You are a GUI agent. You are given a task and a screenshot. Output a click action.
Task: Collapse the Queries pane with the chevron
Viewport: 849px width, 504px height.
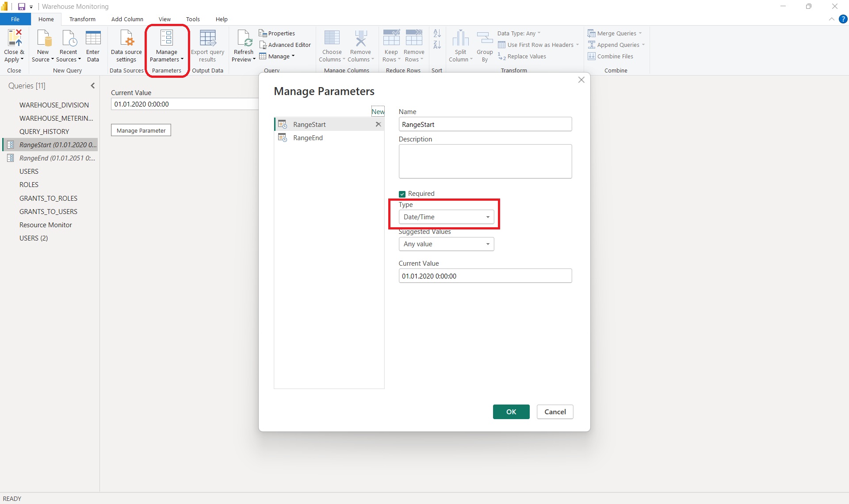93,86
